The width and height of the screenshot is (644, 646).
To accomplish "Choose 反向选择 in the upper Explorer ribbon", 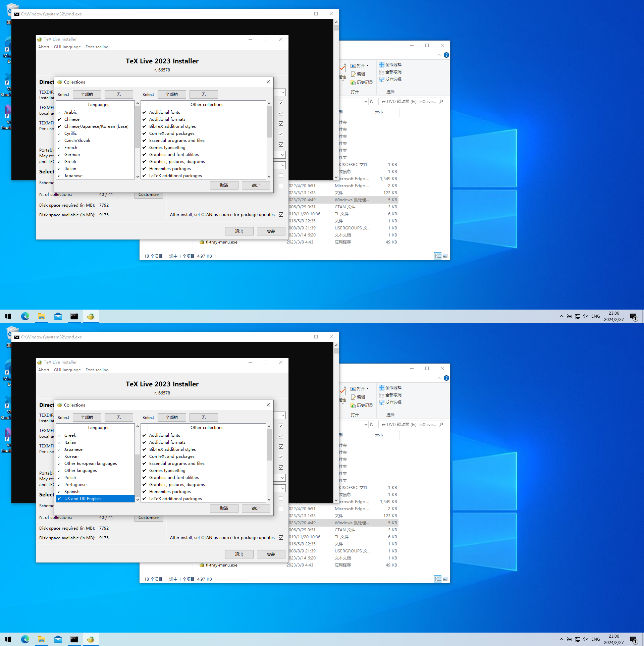I will [x=390, y=79].
